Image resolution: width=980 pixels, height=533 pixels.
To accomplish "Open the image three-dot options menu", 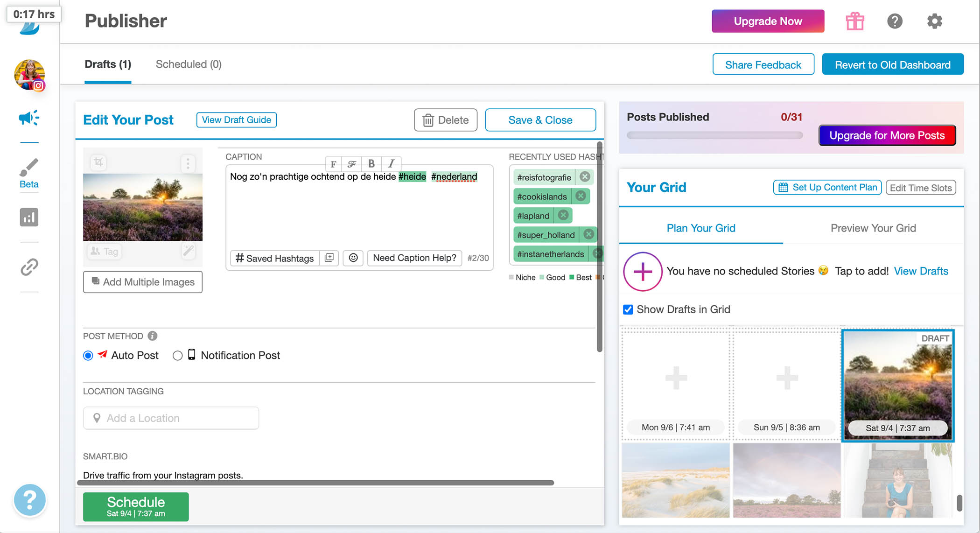I will [188, 163].
